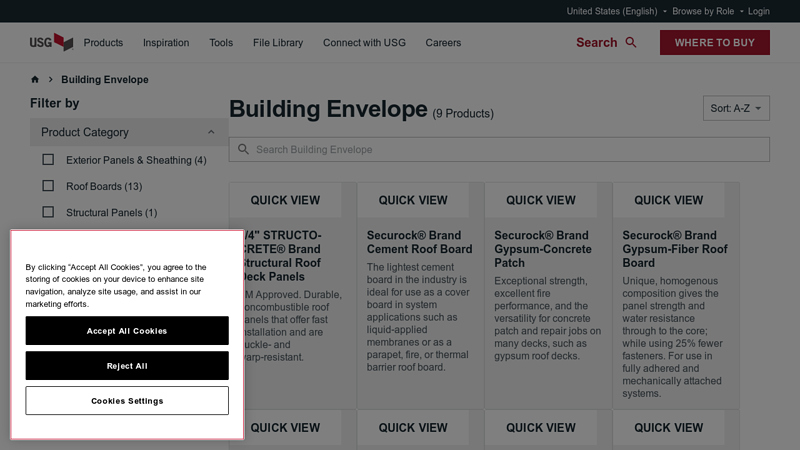
Task: Click Structural Panels (1) label
Action: pos(112,212)
